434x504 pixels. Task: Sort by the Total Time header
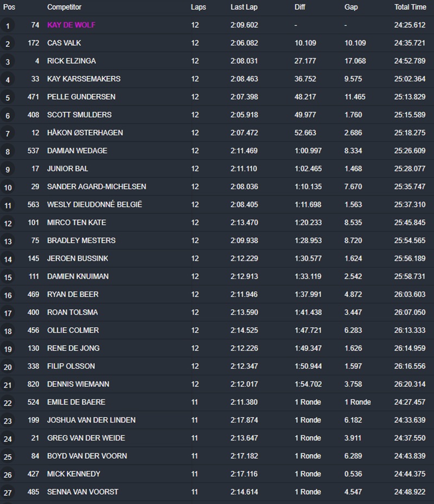click(x=410, y=7)
